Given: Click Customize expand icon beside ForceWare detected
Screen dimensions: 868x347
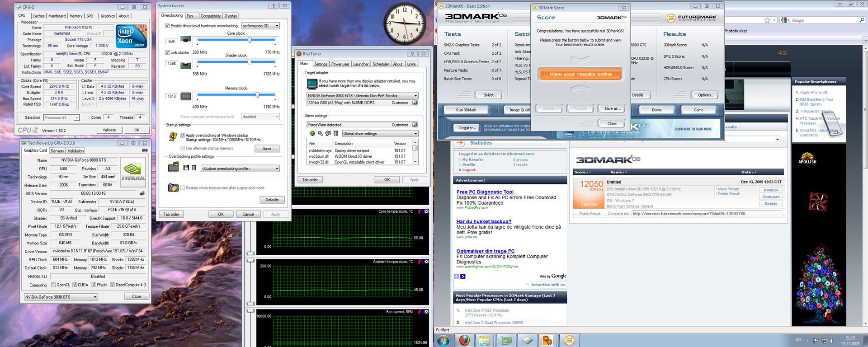Looking at the screenshot, I should 415,125.
